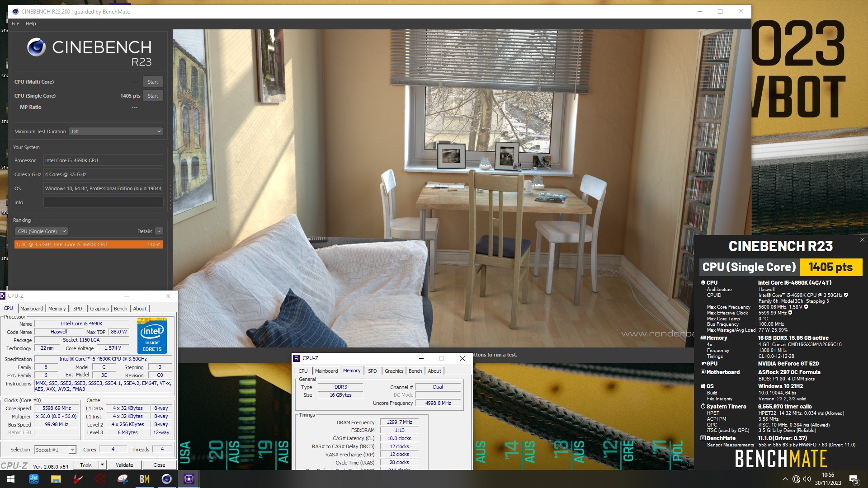This screenshot has width=868, height=488.
Task: Expand the ranking Details arrow
Action: point(159,231)
